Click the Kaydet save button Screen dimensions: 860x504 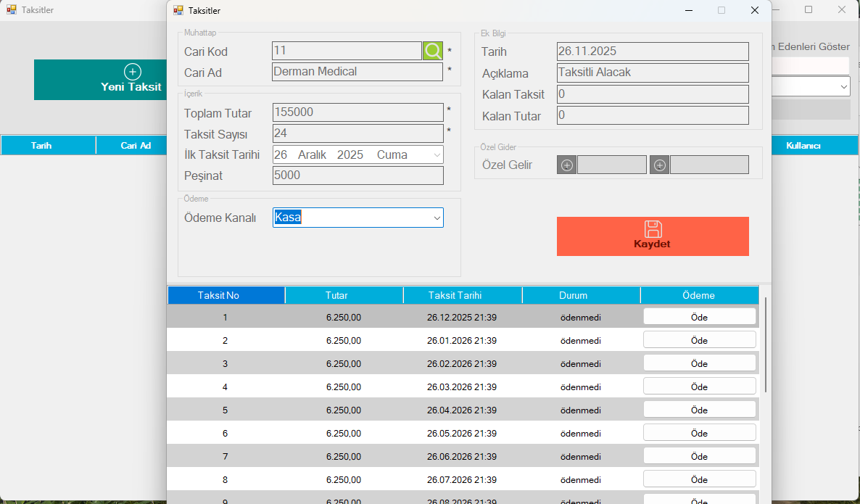coord(653,236)
